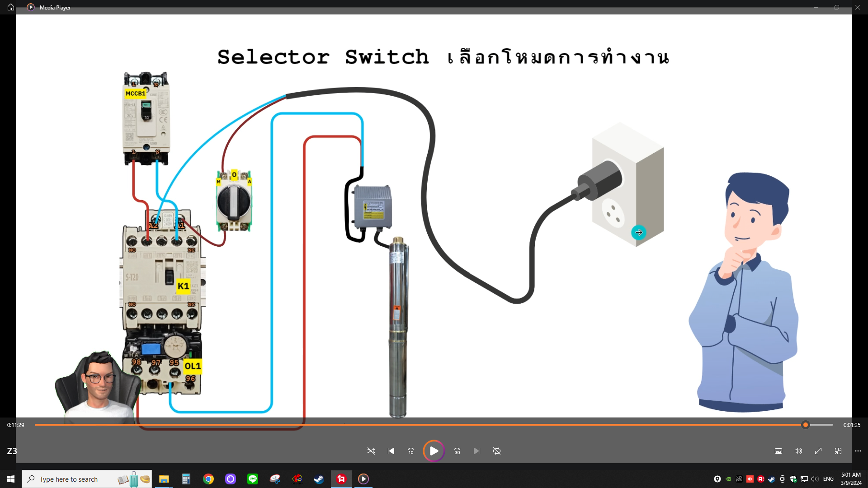Click the remaining time display
Image resolution: width=868 pixels, height=488 pixels.
(852, 425)
